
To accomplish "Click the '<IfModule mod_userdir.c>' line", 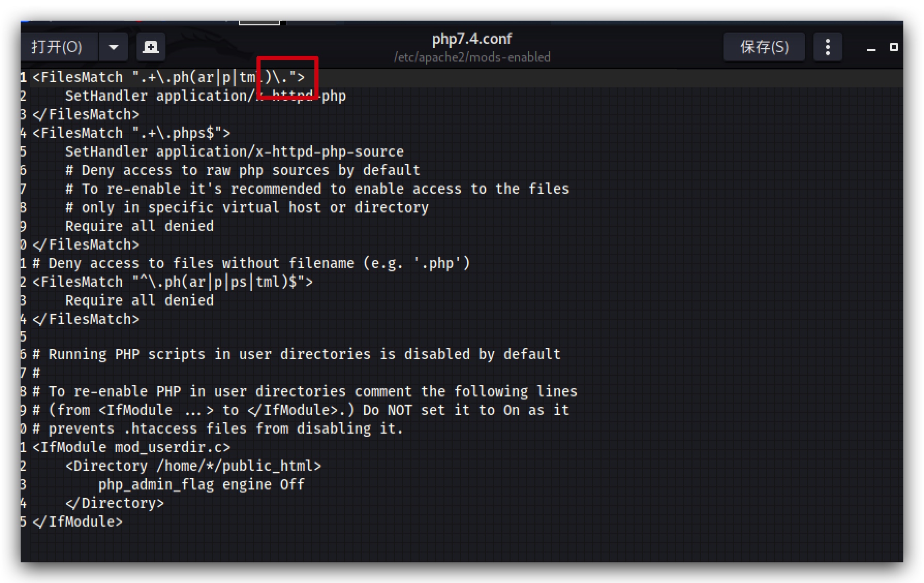I will (131, 448).
